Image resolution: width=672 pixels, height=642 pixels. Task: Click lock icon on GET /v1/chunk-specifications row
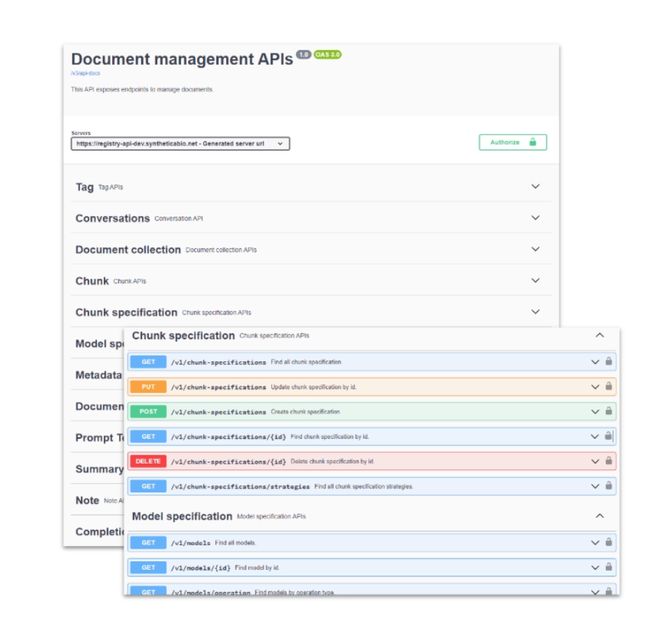pyautogui.click(x=609, y=362)
